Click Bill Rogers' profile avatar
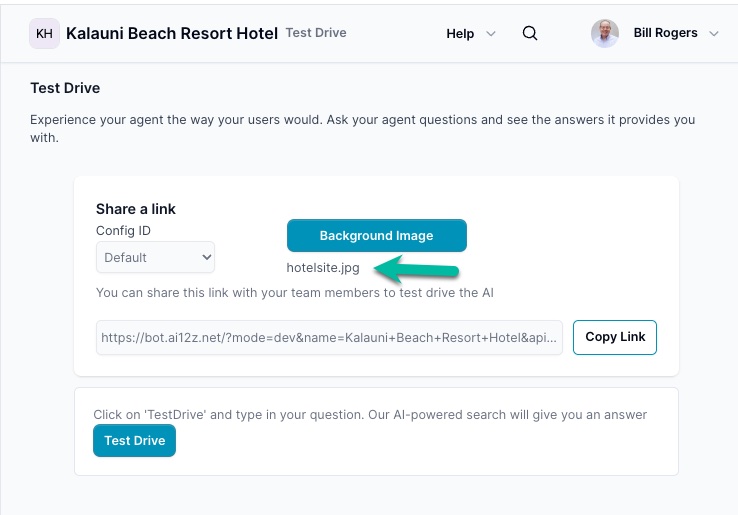The image size is (738, 515). pos(605,33)
